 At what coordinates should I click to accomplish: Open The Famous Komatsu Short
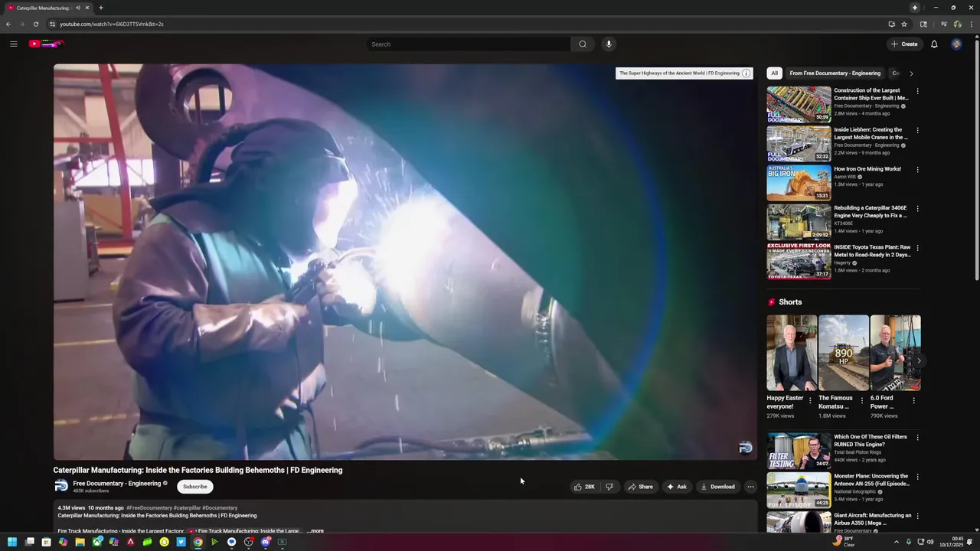(x=844, y=353)
